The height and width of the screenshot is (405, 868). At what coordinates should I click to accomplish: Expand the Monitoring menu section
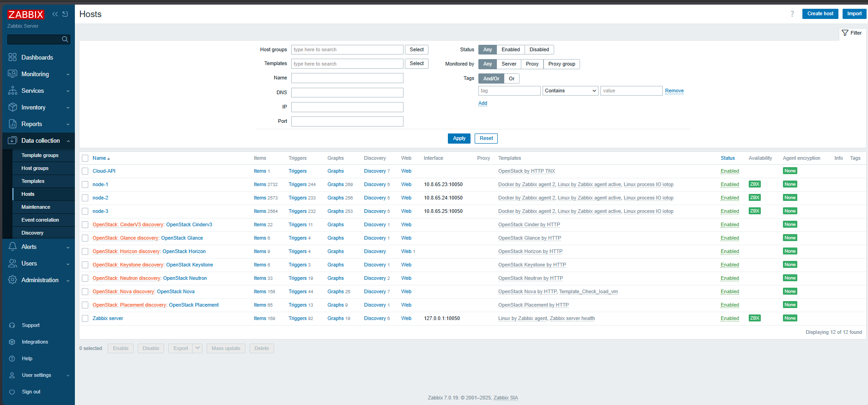68,74
